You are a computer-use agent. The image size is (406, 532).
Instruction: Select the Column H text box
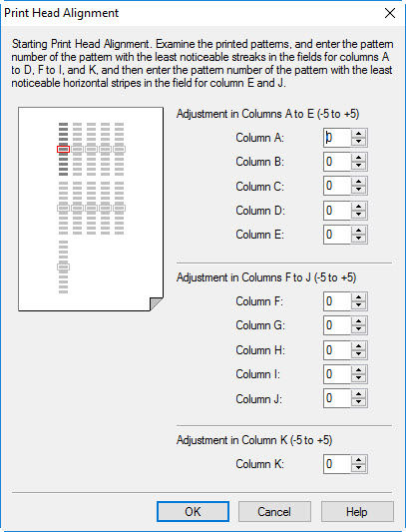point(337,349)
